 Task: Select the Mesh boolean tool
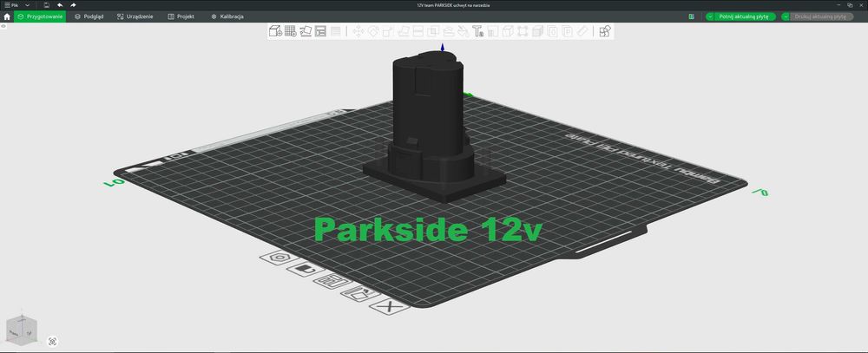(433, 31)
